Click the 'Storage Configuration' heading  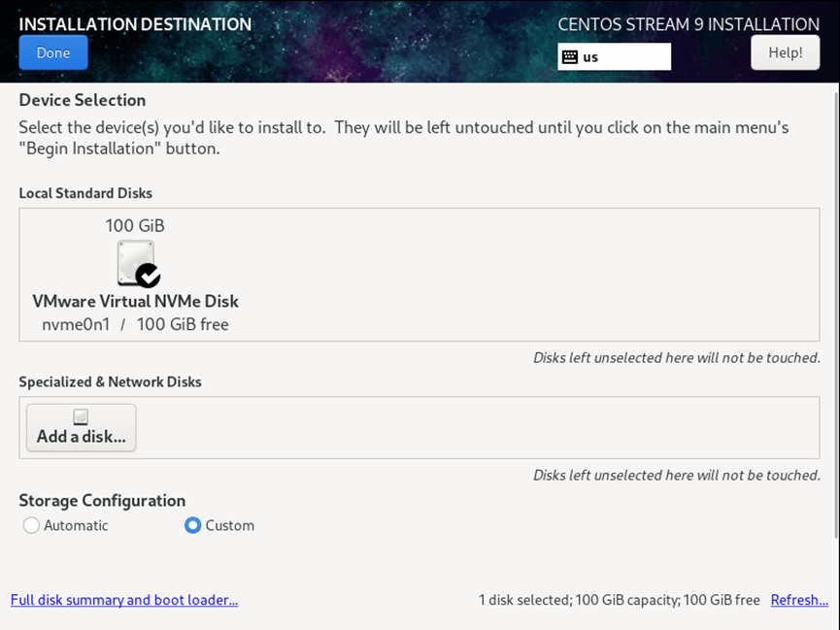coord(102,500)
